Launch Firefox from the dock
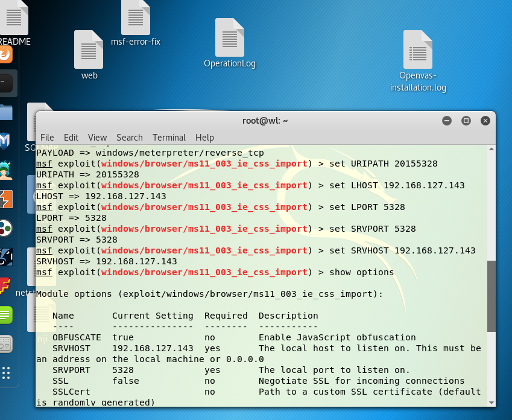Viewport: 512px width, 420px height. pyautogui.click(x=5, y=54)
